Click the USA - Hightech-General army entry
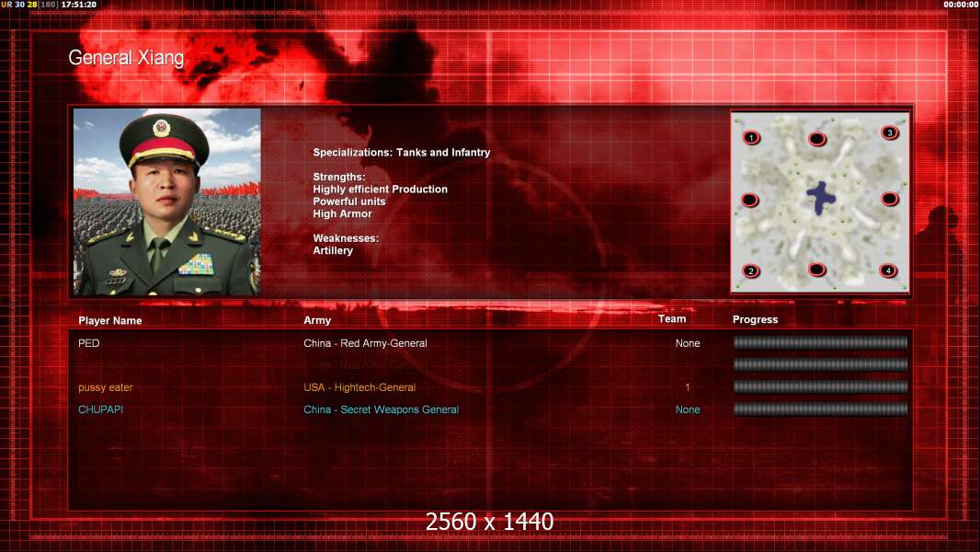Viewport: 980px width, 552px height. 359,387
